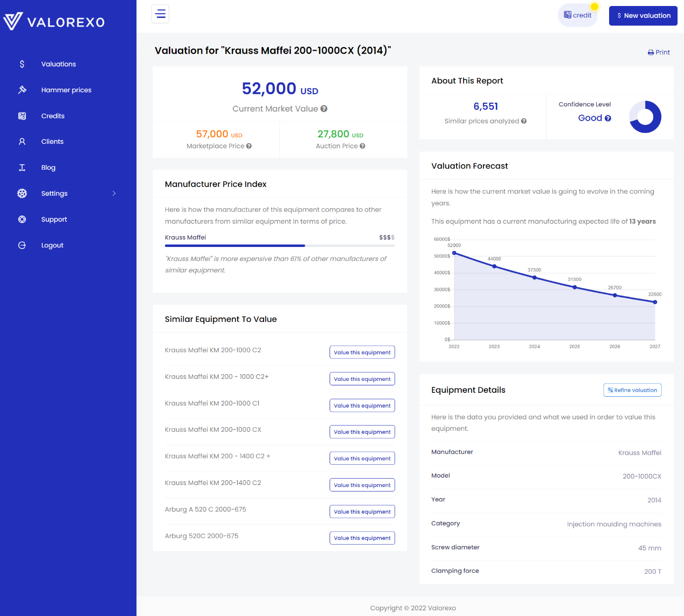684x616 pixels.
Task: Click the 200-1000CX model value
Action: (642, 476)
